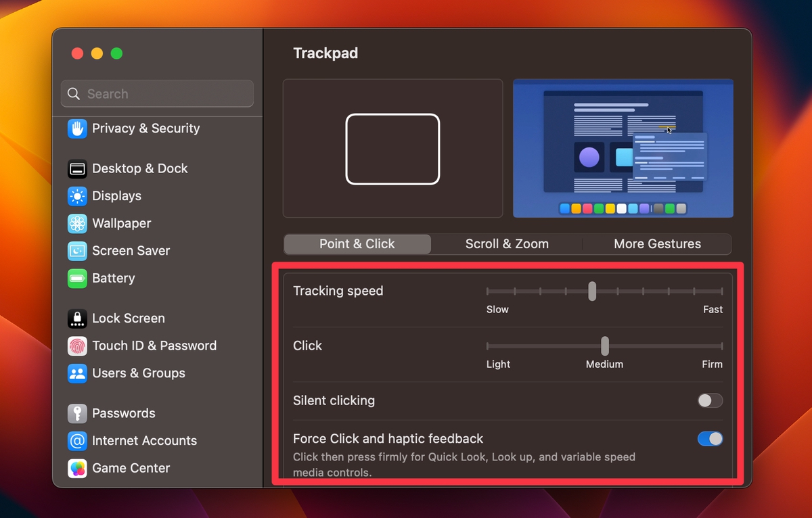Open Battery settings
The image size is (812, 518).
[x=76, y=278]
